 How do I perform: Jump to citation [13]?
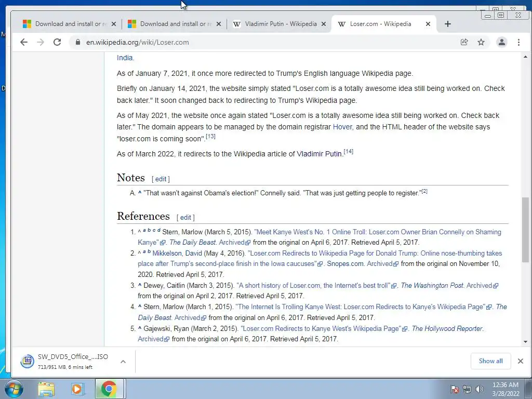(210, 137)
